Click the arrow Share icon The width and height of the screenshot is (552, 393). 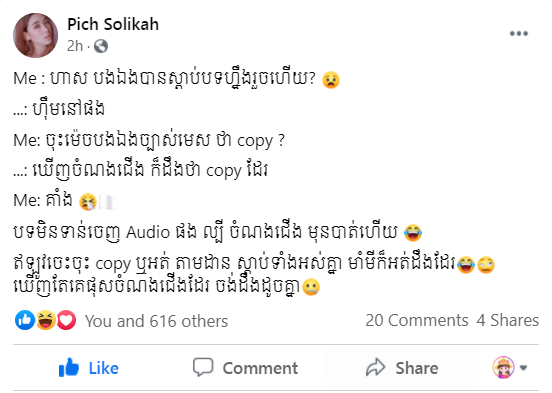pyautogui.click(x=376, y=367)
